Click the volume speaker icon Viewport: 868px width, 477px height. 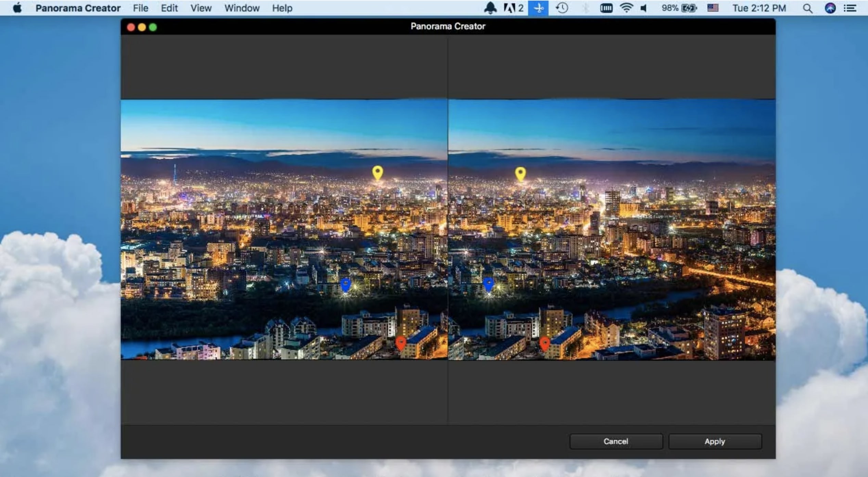click(643, 8)
